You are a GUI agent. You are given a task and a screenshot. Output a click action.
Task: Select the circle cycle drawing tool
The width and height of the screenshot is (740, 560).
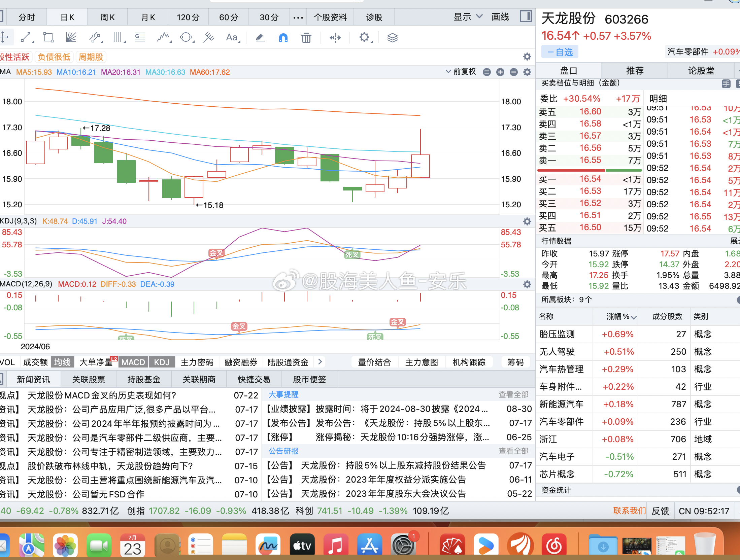[186, 37]
